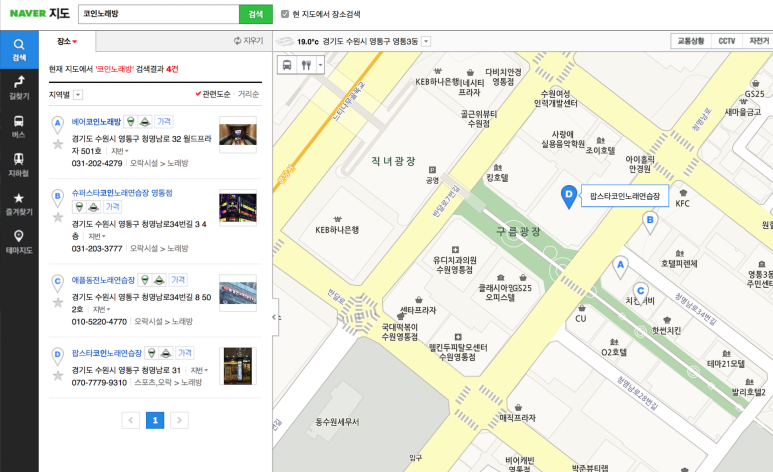Click the restaurant fork-knife map toolbar icon
Screen dimensions: 773x472
pyautogui.click(x=306, y=65)
